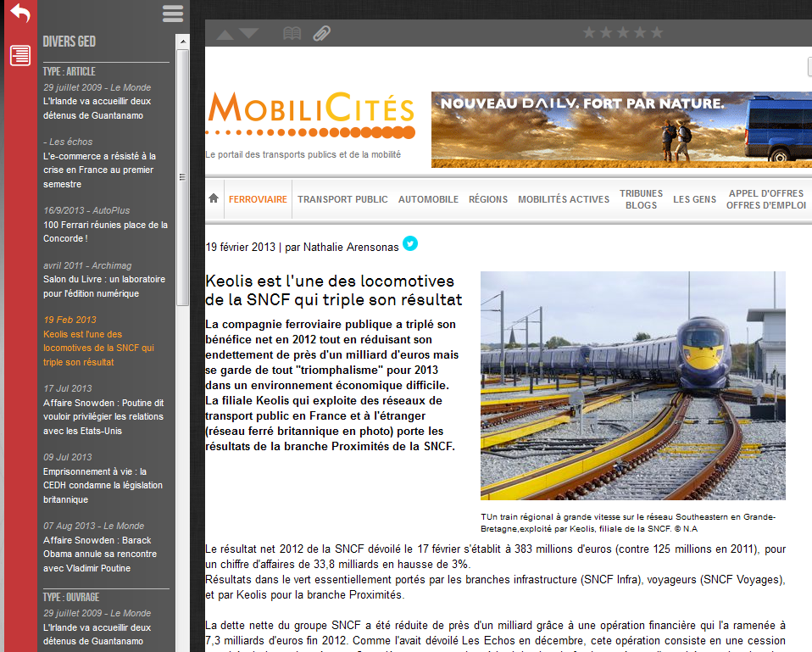Click the tagline Le portail des transports publics
This screenshot has width=812, height=652.
coord(303,154)
